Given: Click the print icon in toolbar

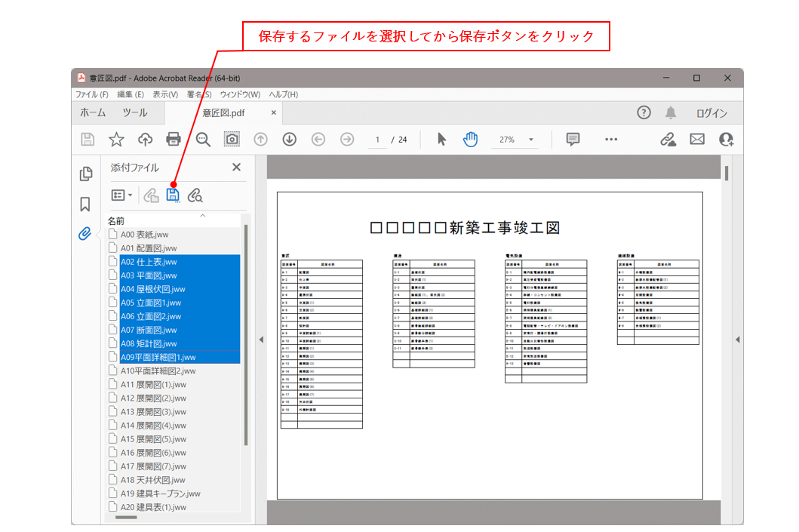Looking at the screenshot, I should (174, 140).
